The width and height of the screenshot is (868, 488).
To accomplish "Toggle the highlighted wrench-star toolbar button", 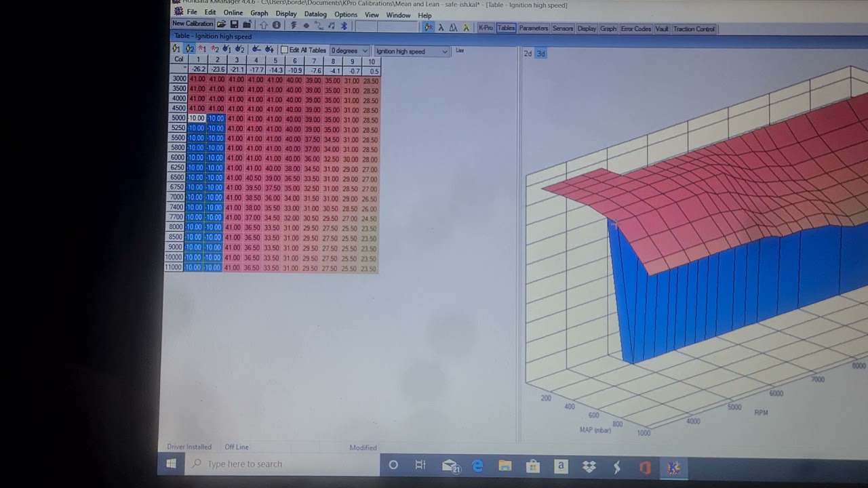I will pyautogui.click(x=428, y=28).
